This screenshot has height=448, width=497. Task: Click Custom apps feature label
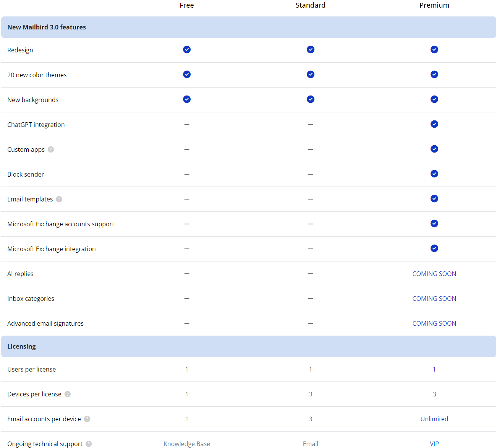26,149
